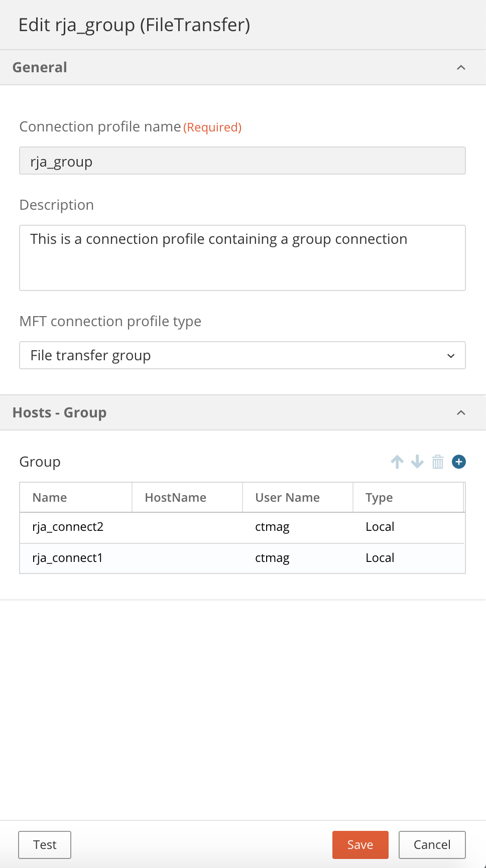This screenshot has height=868, width=486.
Task: Click the User Name column header
Action: (x=287, y=498)
